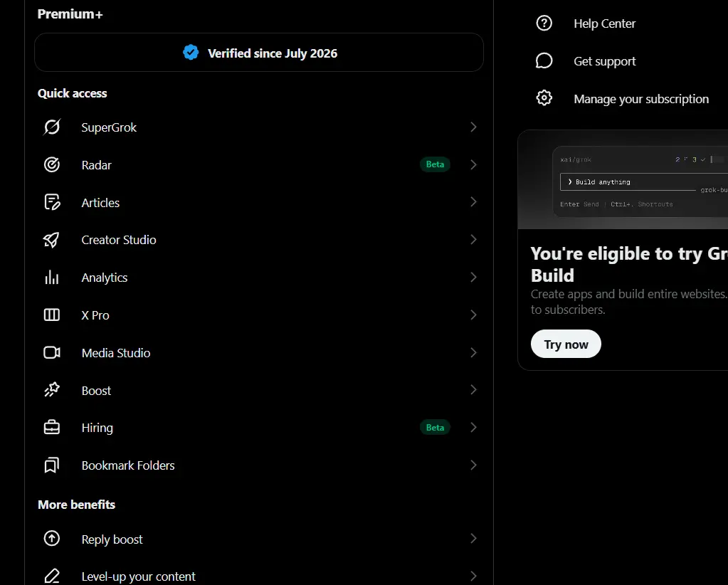Click the Reply boost arrow icon
Viewport: 728px width, 585px height.
[x=51, y=539]
